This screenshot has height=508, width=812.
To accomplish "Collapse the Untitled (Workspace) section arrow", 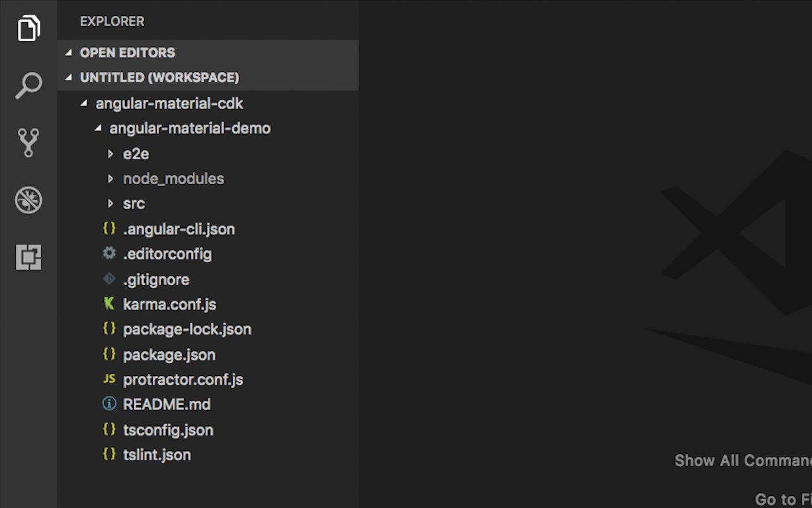I will (x=69, y=77).
